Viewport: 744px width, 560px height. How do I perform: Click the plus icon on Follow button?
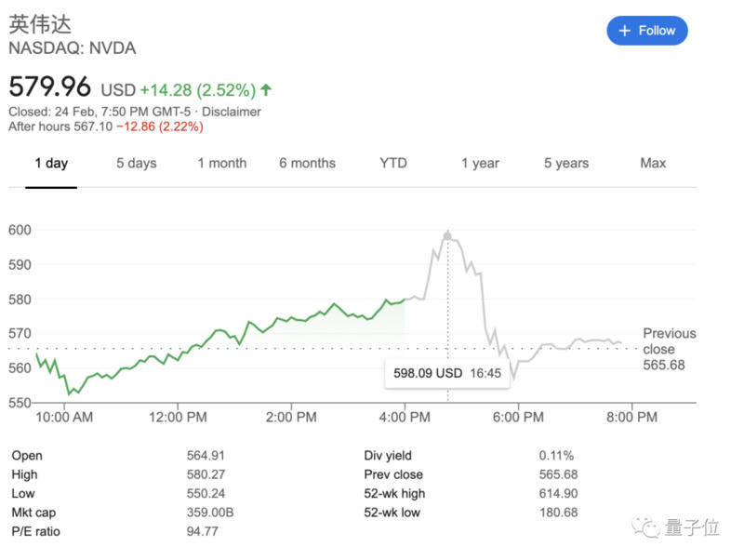(624, 30)
